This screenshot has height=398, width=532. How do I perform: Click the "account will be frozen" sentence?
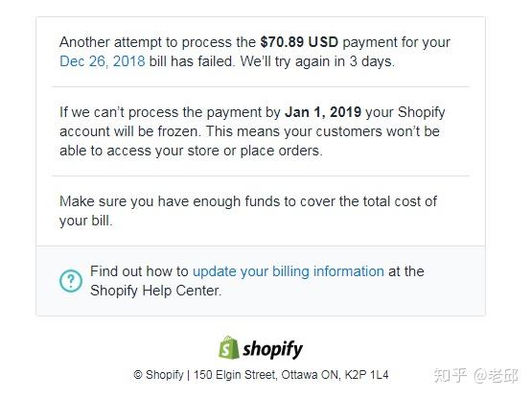[x=129, y=131]
